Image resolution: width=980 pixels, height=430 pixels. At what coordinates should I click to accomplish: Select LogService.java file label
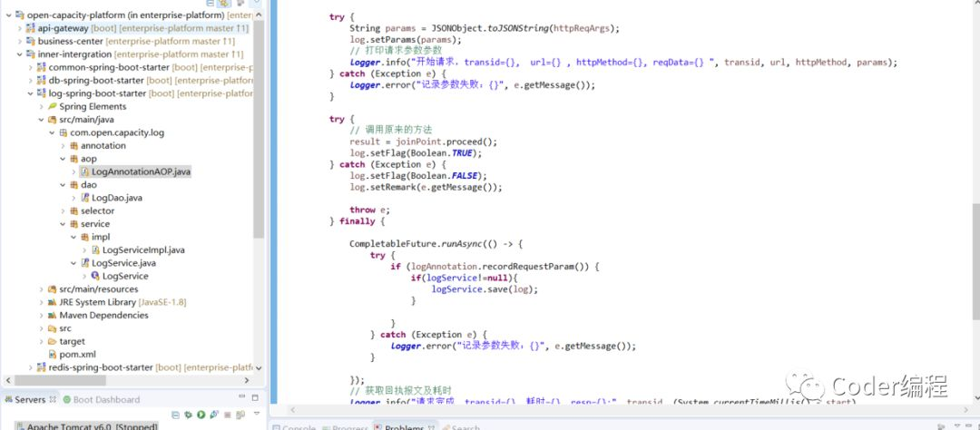pyautogui.click(x=123, y=263)
